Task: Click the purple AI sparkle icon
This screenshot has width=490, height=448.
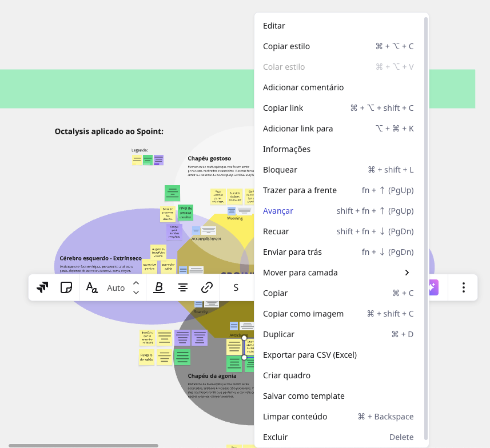Action: 433,287
